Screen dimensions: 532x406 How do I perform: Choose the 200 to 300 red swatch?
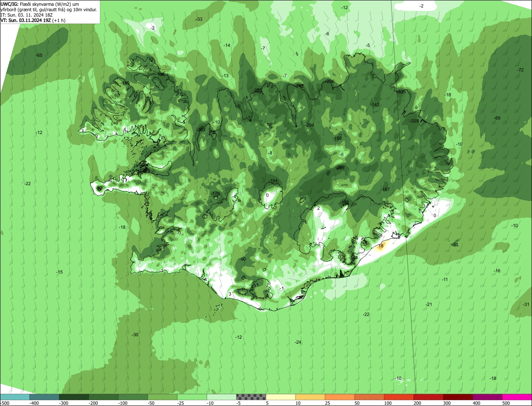tap(428, 397)
